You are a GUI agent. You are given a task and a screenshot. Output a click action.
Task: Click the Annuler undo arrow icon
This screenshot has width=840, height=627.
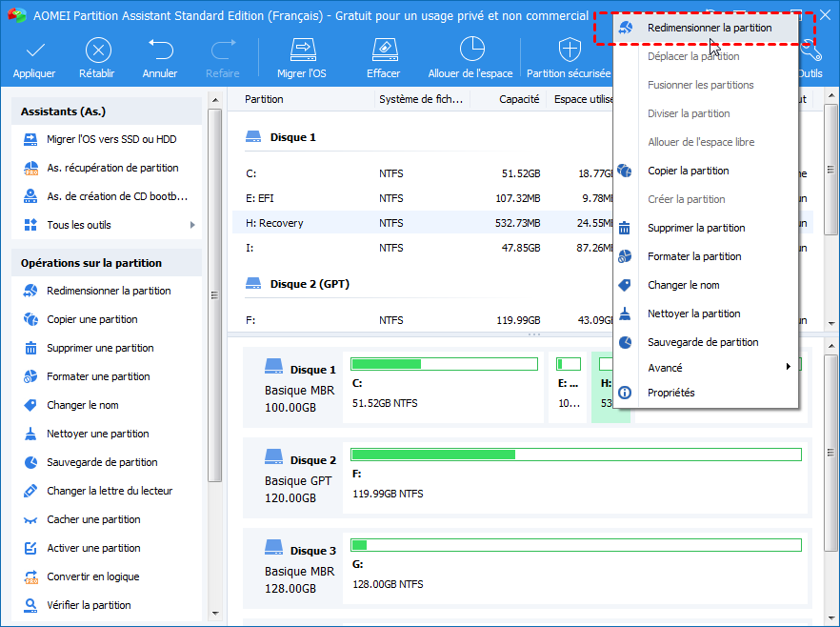[x=160, y=51]
